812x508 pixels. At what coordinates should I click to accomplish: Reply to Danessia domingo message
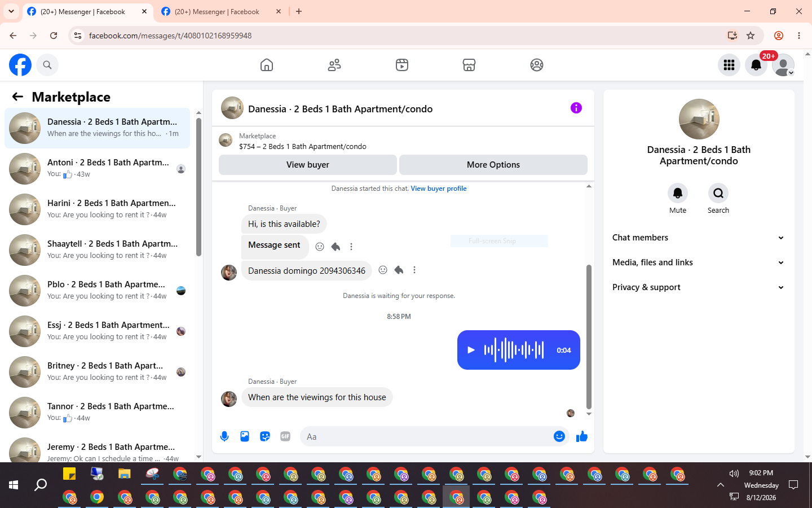click(x=399, y=270)
